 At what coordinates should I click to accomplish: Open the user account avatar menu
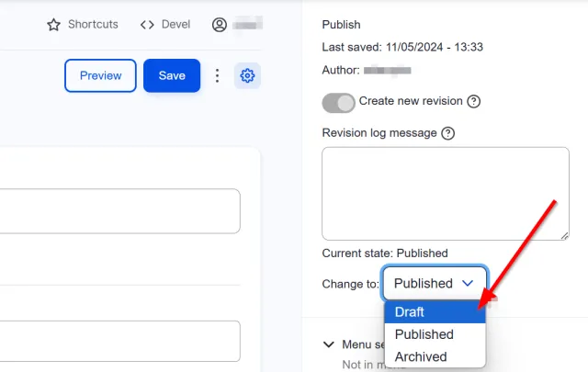click(220, 25)
